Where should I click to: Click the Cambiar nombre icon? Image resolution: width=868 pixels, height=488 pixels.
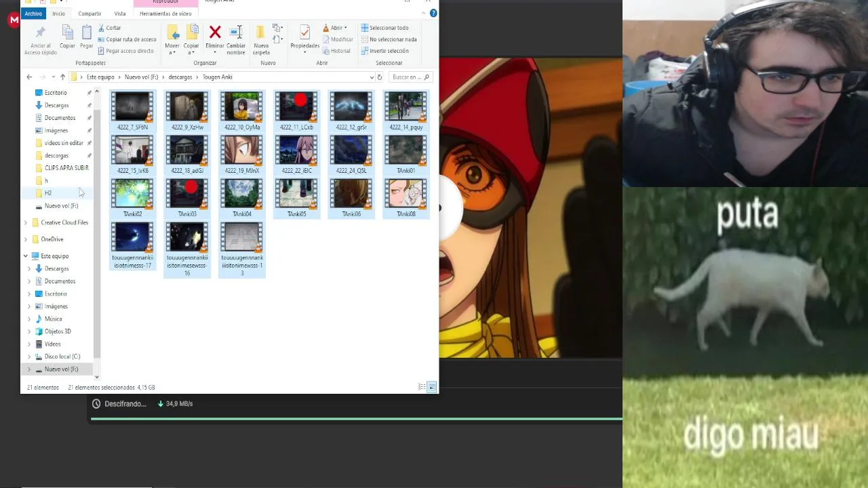[236, 33]
